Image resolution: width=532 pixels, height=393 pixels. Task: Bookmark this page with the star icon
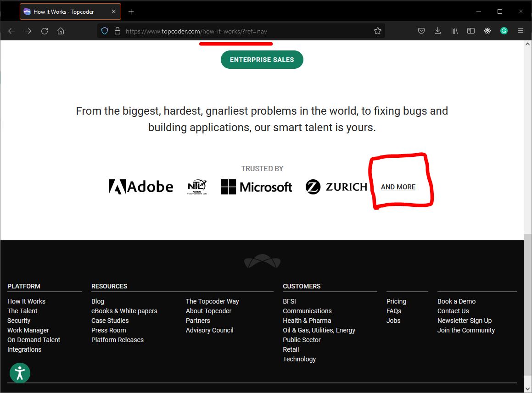pos(378,31)
